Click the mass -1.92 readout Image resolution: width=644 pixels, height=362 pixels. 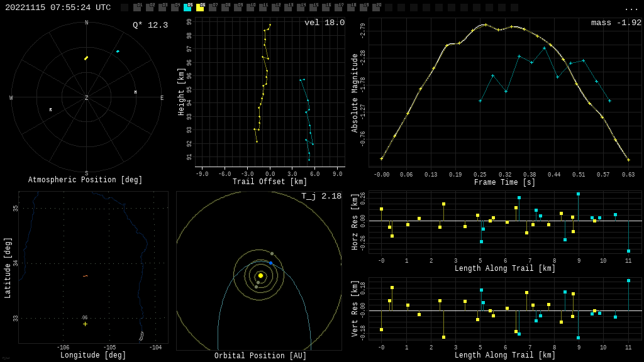(616, 23)
